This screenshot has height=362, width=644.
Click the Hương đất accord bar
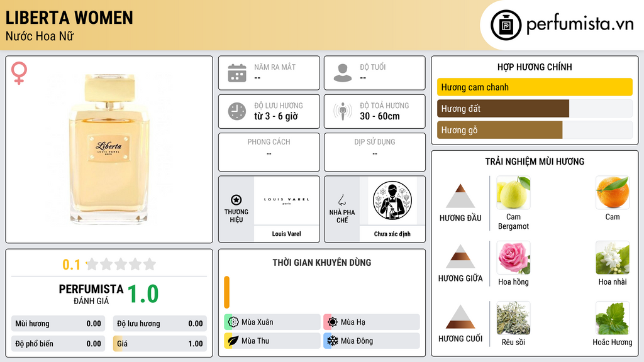click(x=535, y=108)
